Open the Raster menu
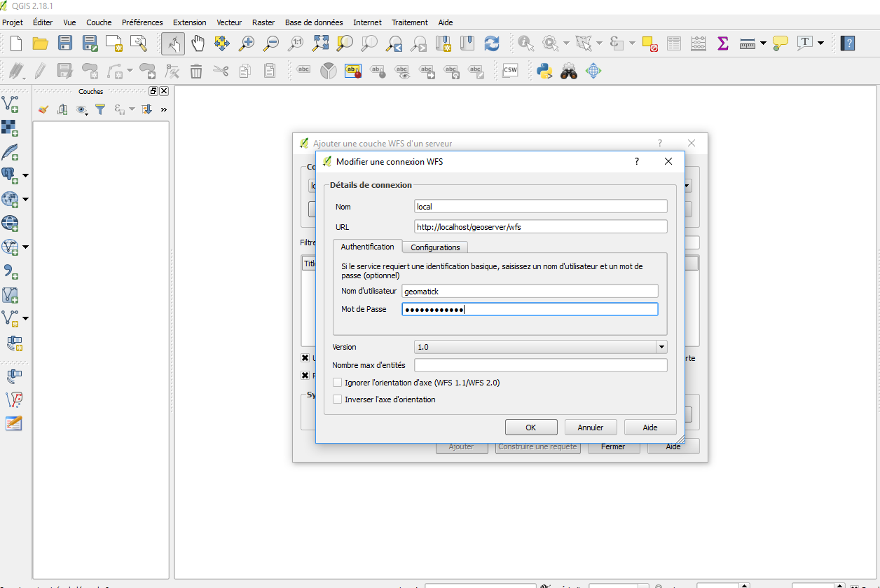Image resolution: width=880 pixels, height=588 pixels. (x=263, y=22)
